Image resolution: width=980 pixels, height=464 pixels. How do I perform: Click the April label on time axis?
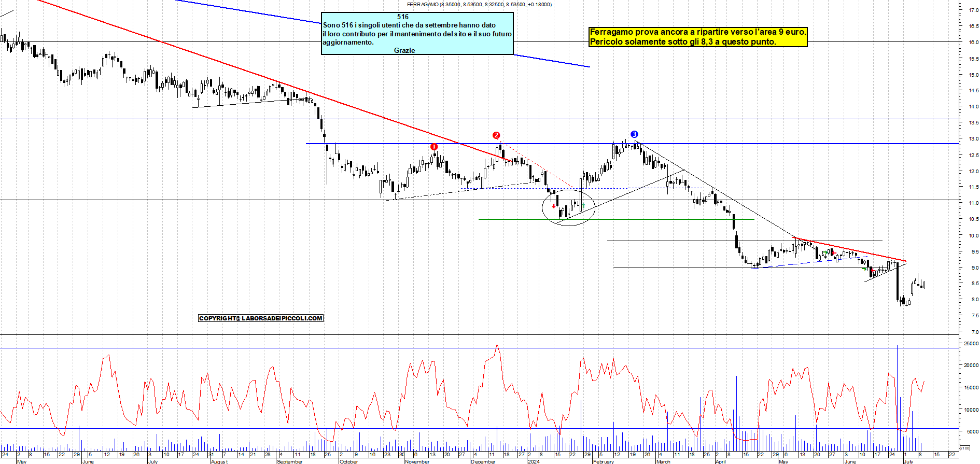721,461
